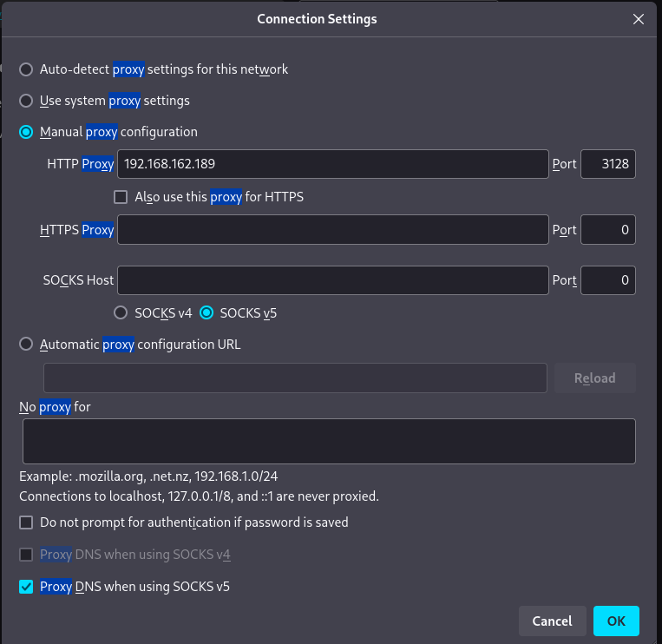
Task: Click the automatic proxy configuration URL field
Action: (295, 378)
